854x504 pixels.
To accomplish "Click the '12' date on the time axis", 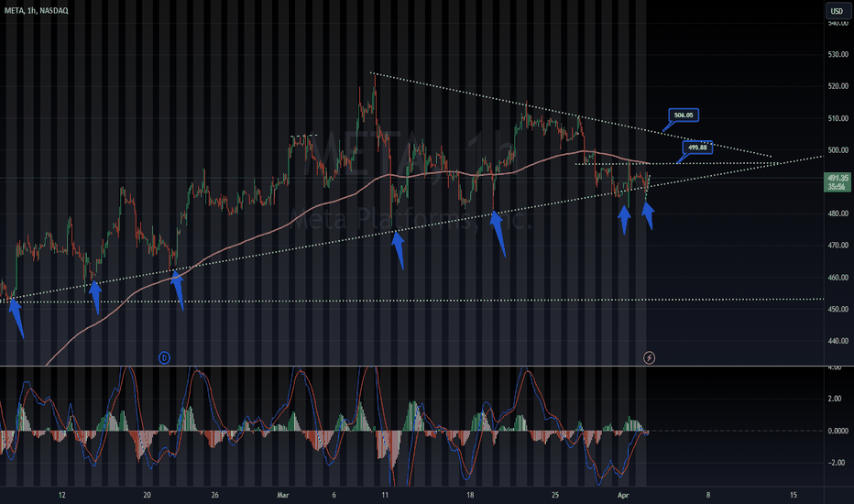I will [62, 495].
